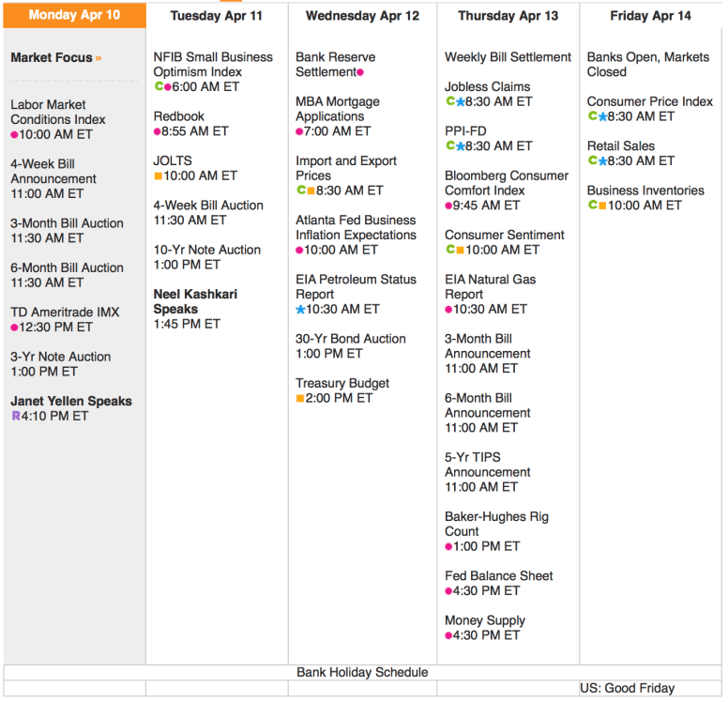
Task: Expand Market Focus with the orange arrows
Action: pyautogui.click(x=99, y=58)
